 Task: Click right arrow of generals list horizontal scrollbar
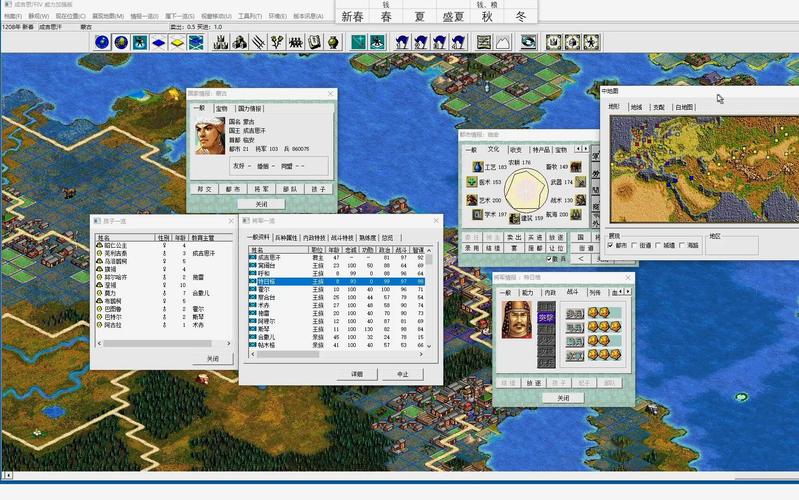[x=421, y=354]
